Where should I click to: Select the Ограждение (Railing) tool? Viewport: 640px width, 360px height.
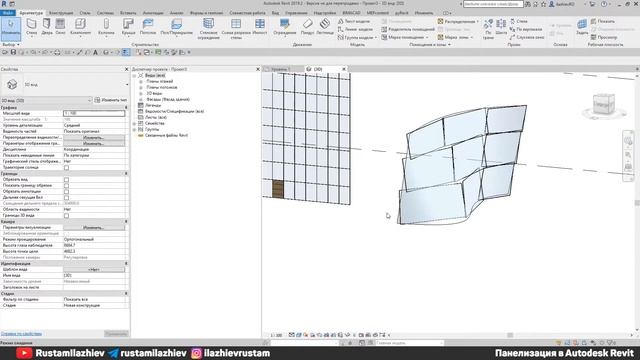tap(284, 27)
